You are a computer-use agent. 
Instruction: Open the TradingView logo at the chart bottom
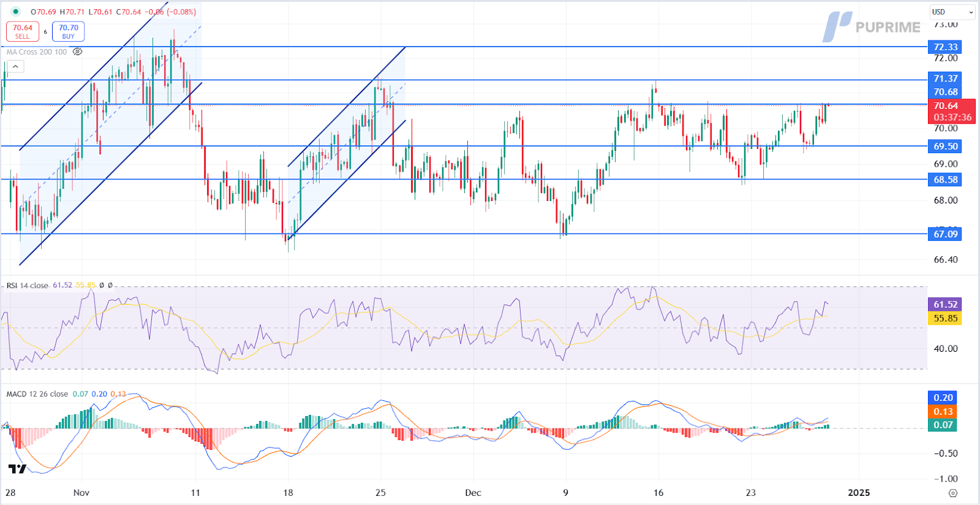[17, 469]
